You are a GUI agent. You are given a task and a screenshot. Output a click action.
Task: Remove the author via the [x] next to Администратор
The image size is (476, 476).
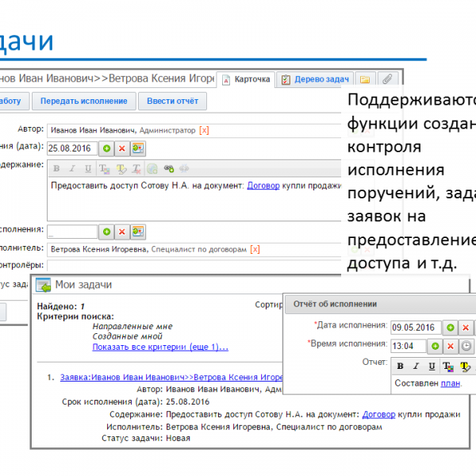coord(204,129)
